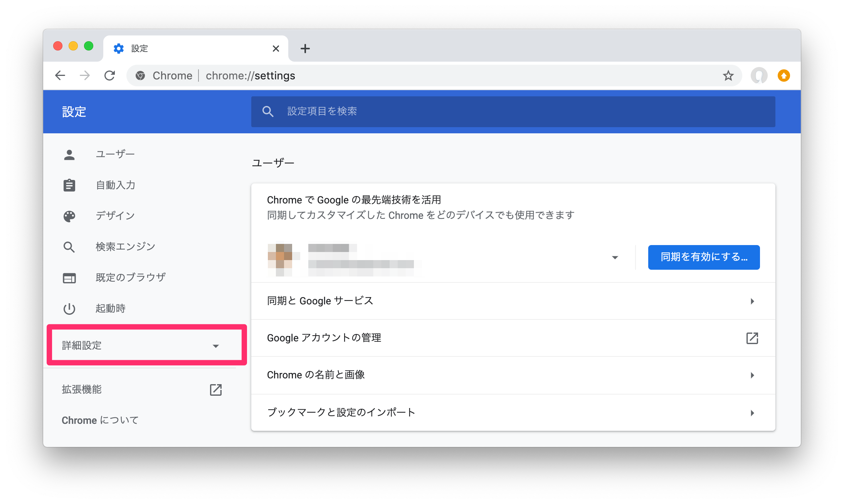
Task: Click the 自動入力 icon in sidebar
Action: pos(70,185)
